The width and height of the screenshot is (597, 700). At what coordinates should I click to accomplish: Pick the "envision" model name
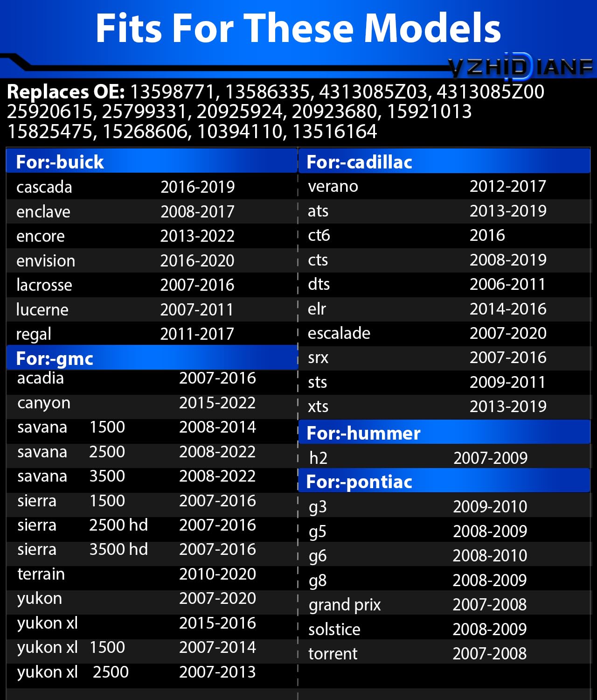(x=46, y=261)
